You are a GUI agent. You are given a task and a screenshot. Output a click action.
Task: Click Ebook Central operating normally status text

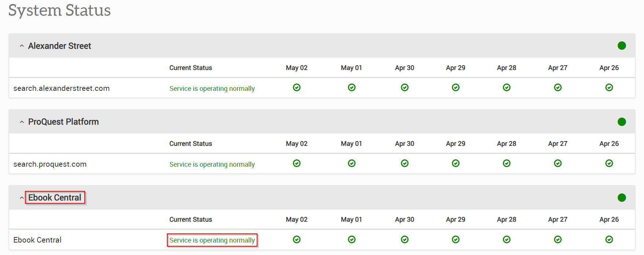[x=212, y=240]
